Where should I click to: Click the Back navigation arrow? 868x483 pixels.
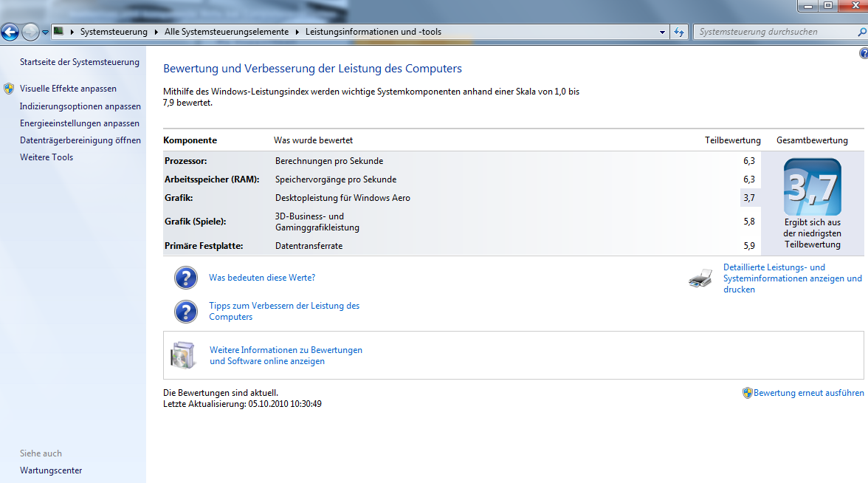(10, 32)
